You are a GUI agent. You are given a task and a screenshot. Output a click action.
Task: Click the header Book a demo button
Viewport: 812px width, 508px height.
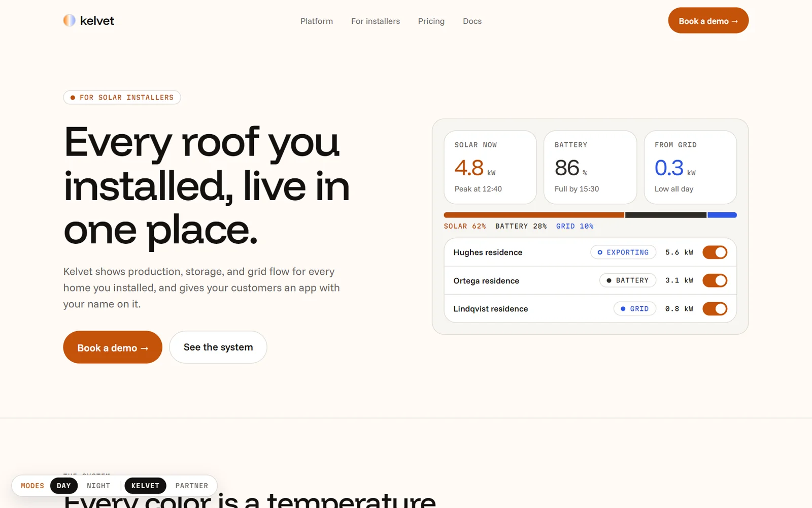point(708,20)
